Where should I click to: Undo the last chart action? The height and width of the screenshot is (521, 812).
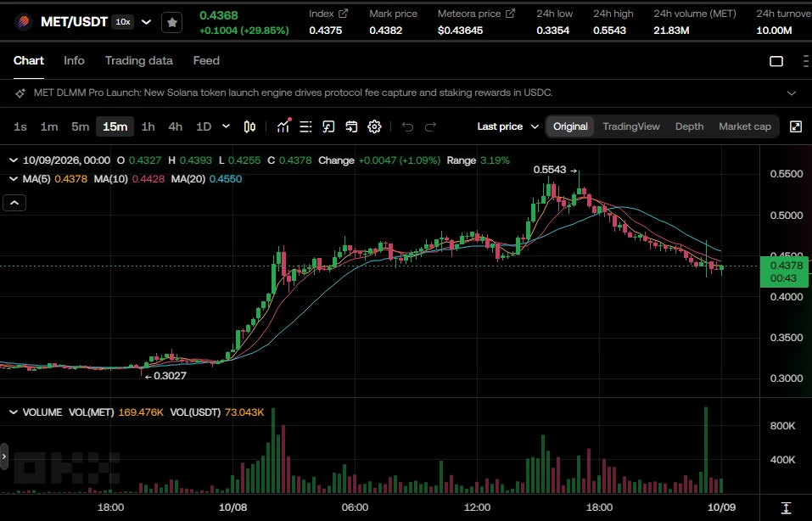point(407,126)
